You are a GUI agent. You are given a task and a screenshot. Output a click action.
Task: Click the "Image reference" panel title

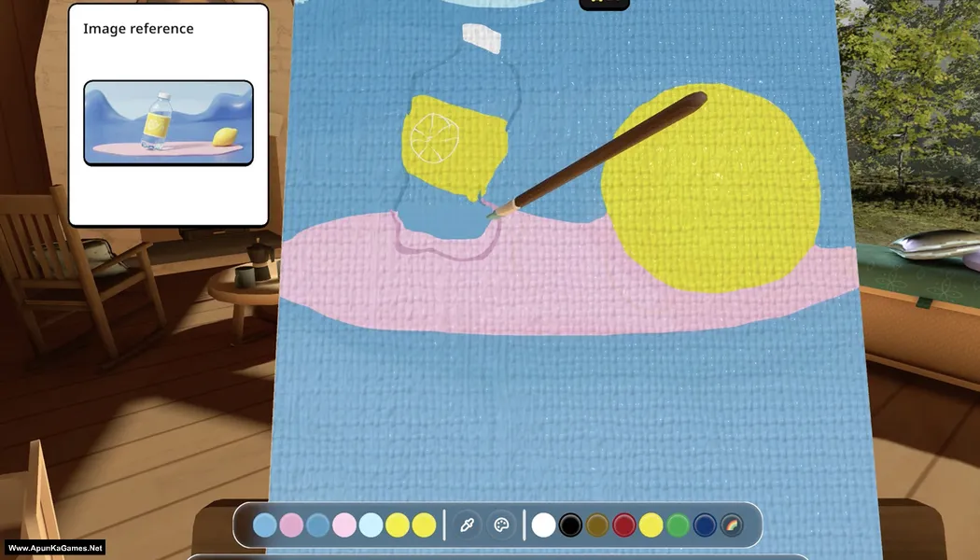coord(138,29)
